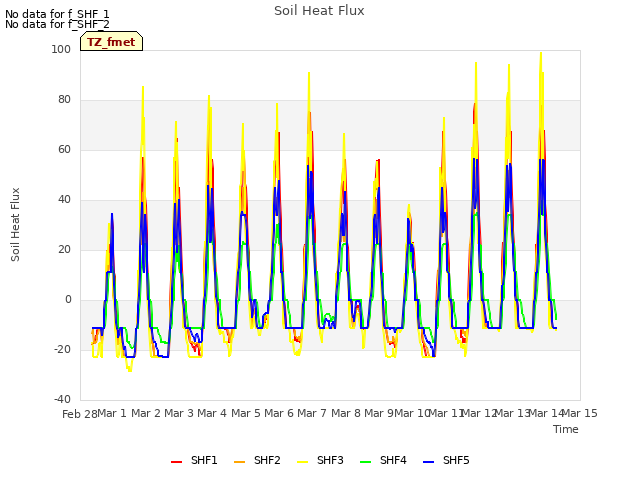Click the Mar 2 x-axis date label
Screen dimensions: 640x480
[146, 413]
